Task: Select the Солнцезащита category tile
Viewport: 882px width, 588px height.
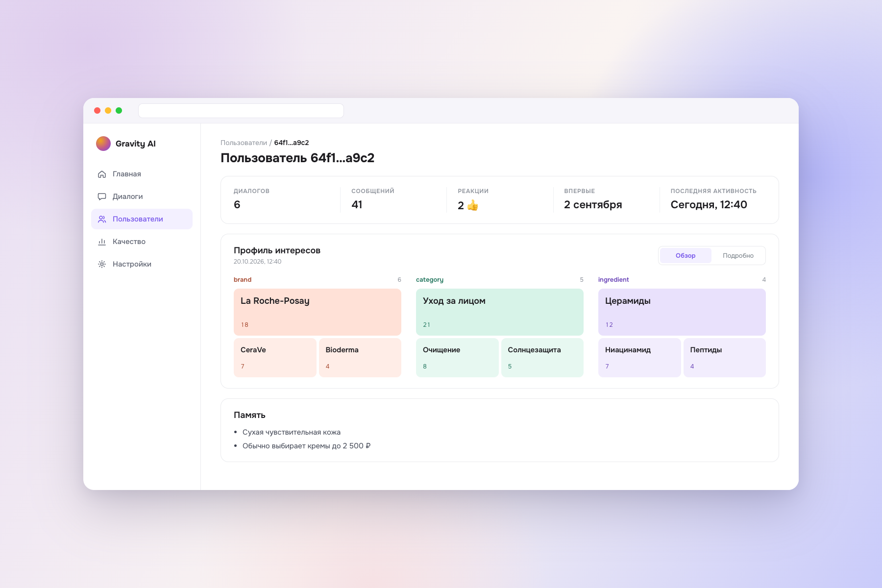Action: click(x=542, y=358)
